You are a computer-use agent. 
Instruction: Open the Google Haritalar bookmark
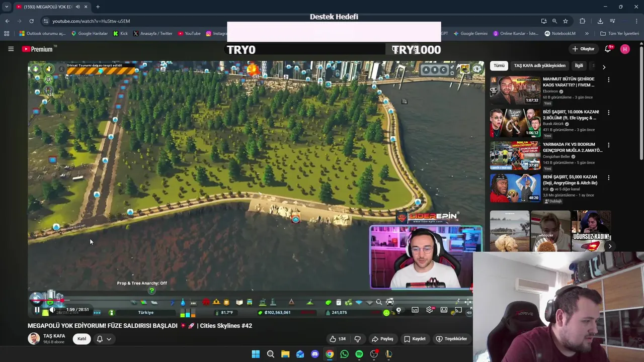89,34
